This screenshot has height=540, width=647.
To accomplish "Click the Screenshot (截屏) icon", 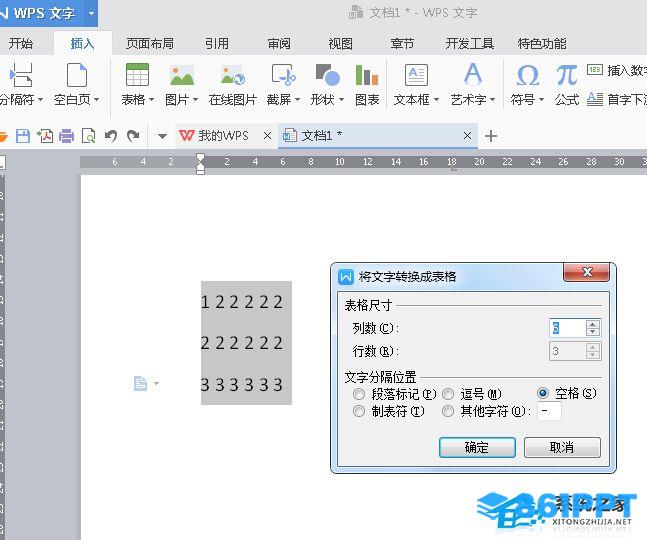I will coord(283,75).
